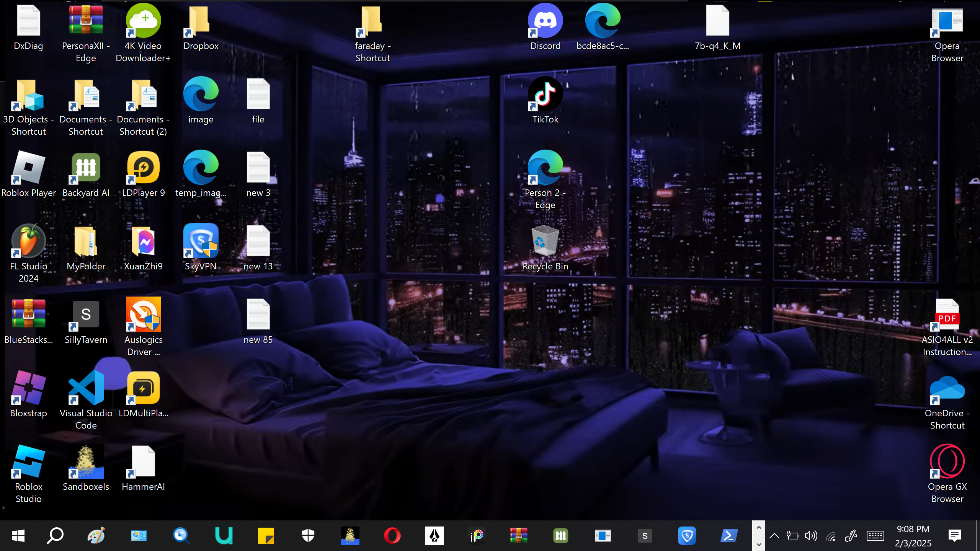
Task: Launch TikTok from the desktop
Action: [545, 95]
